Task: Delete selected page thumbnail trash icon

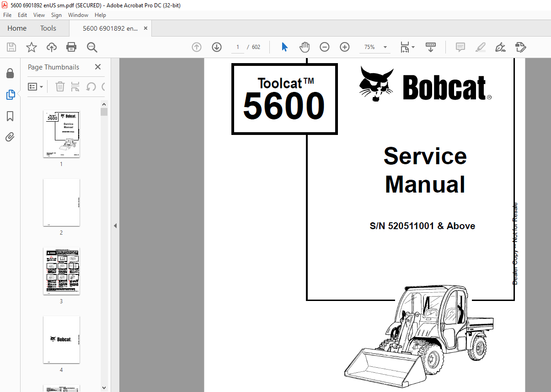Action: [60, 86]
